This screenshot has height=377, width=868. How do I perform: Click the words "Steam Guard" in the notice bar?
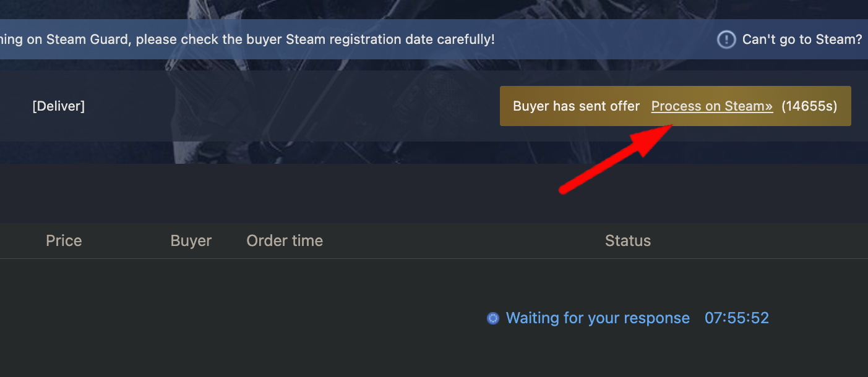[93, 40]
